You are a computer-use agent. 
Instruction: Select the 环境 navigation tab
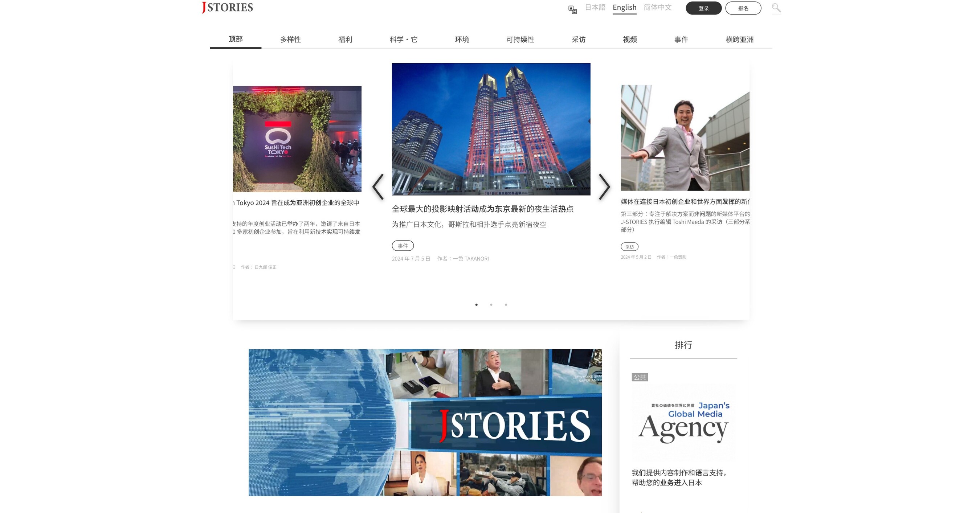(x=462, y=39)
